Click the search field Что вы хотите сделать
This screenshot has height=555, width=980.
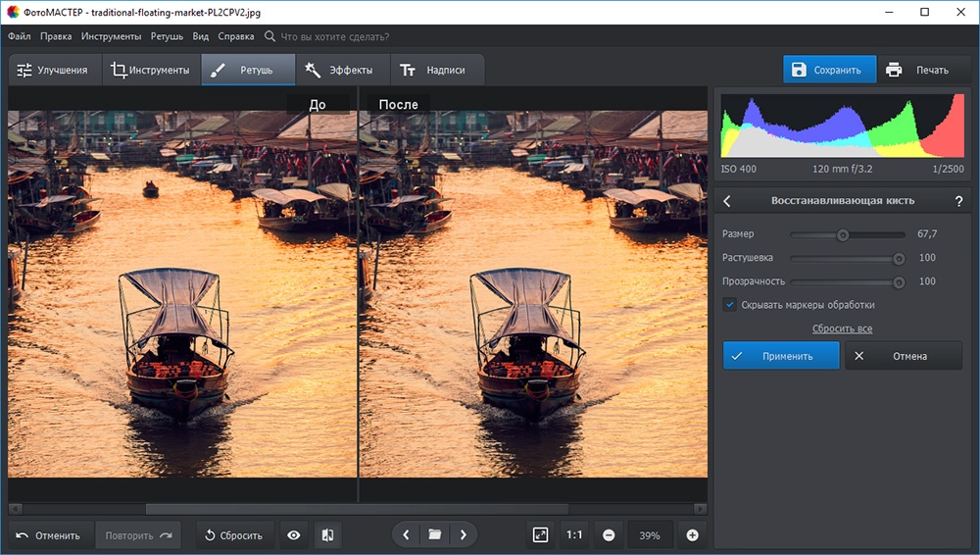click(x=334, y=36)
